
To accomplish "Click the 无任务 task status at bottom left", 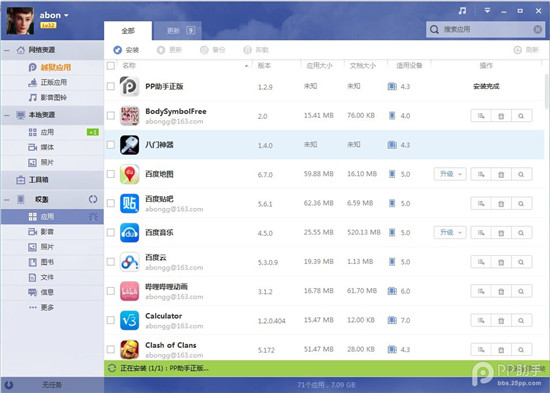I will [x=52, y=385].
